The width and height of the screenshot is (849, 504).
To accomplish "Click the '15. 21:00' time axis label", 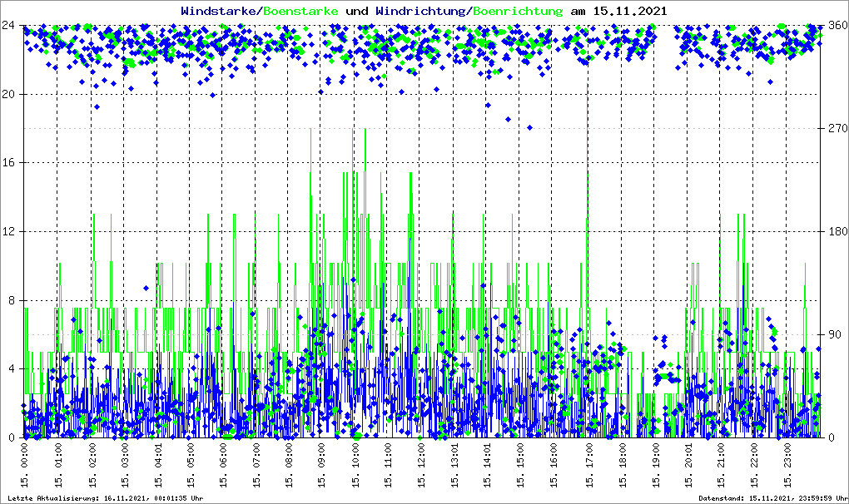I will tap(721, 465).
